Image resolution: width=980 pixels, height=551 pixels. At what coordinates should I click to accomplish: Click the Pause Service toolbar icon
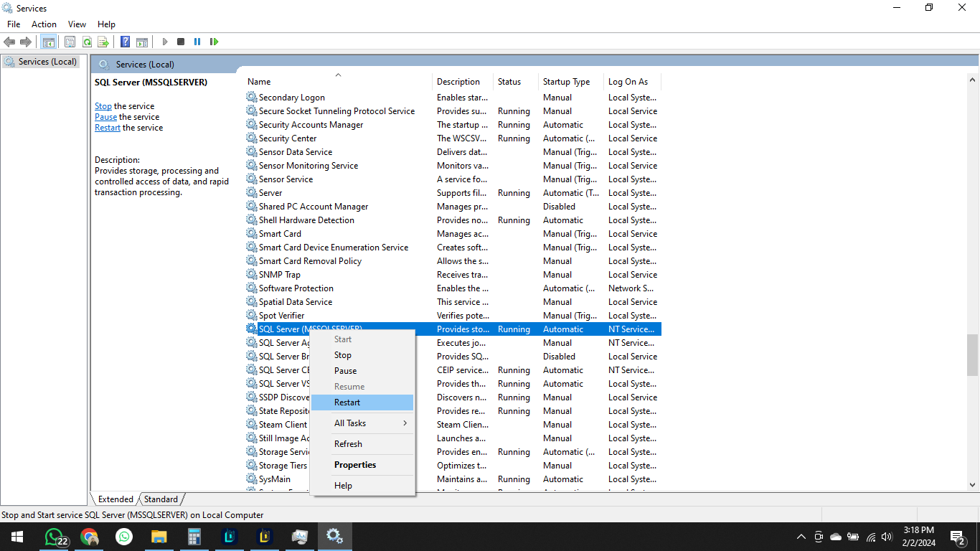197,42
